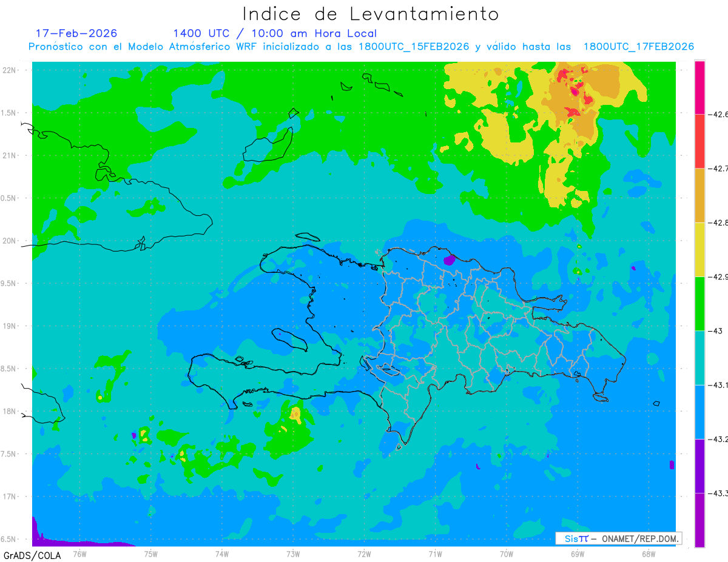Click latitude label '17N'

point(10,497)
